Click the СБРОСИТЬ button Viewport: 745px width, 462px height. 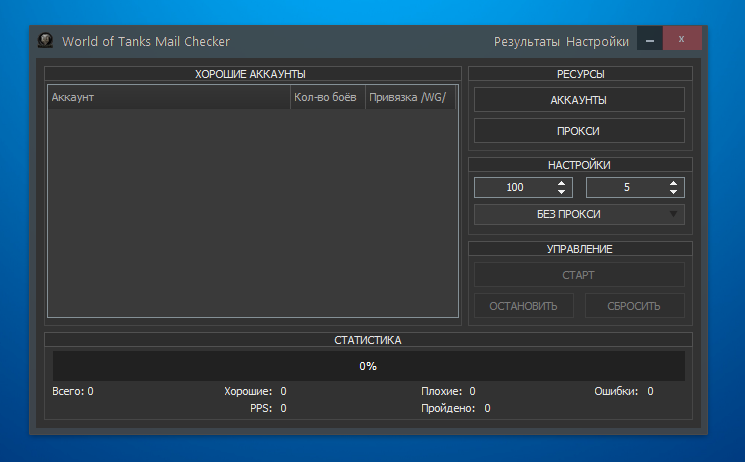[x=634, y=306]
